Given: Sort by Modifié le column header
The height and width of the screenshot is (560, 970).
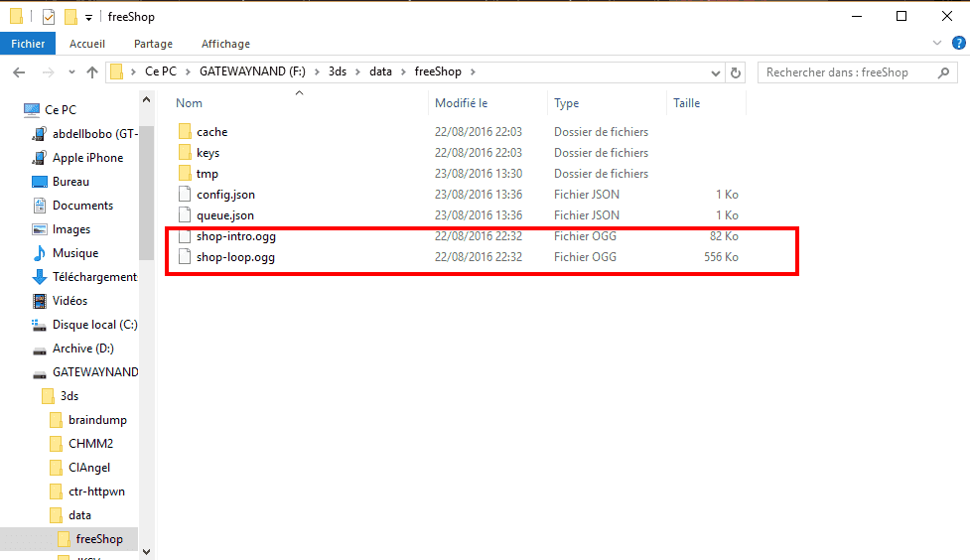Looking at the screenshot, I should 461,103.
